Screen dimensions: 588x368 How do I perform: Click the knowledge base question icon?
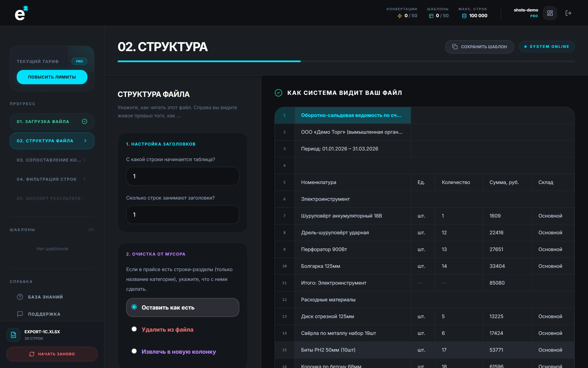coord(20,297)
